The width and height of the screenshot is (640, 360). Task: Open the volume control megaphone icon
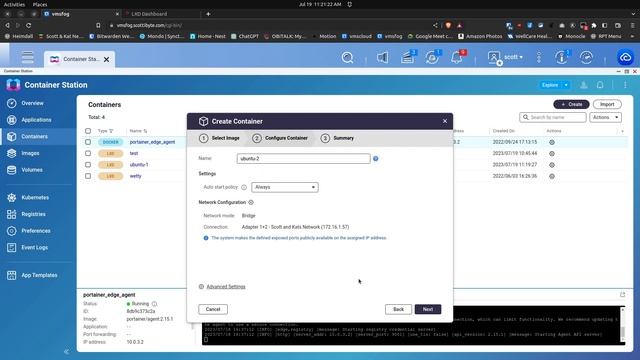coord(382,58)
